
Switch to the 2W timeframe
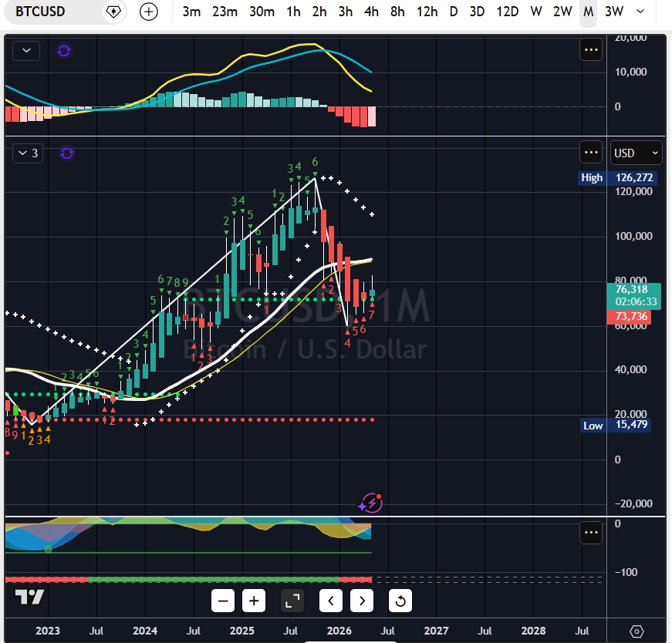(x=562, y=12)
